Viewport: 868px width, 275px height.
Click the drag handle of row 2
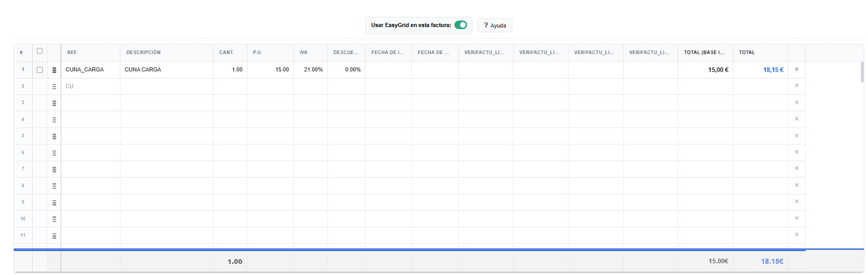(x=54, y=87)
